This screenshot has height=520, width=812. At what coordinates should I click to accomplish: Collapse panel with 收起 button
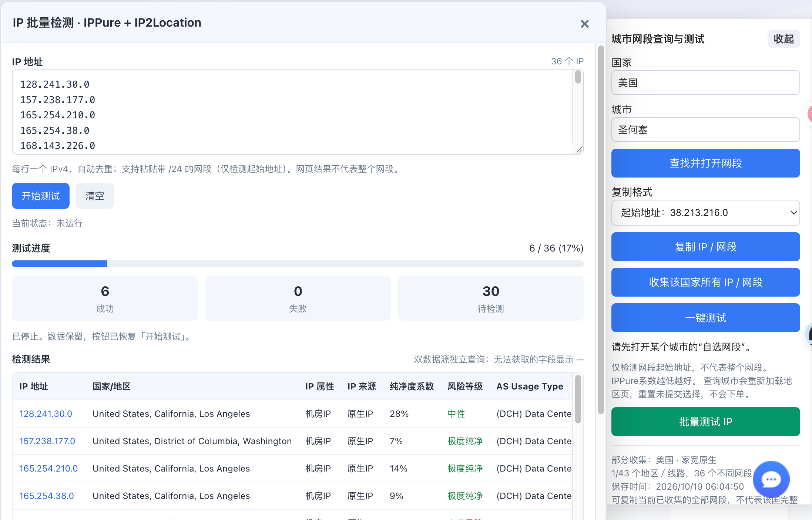coord(784,39)
